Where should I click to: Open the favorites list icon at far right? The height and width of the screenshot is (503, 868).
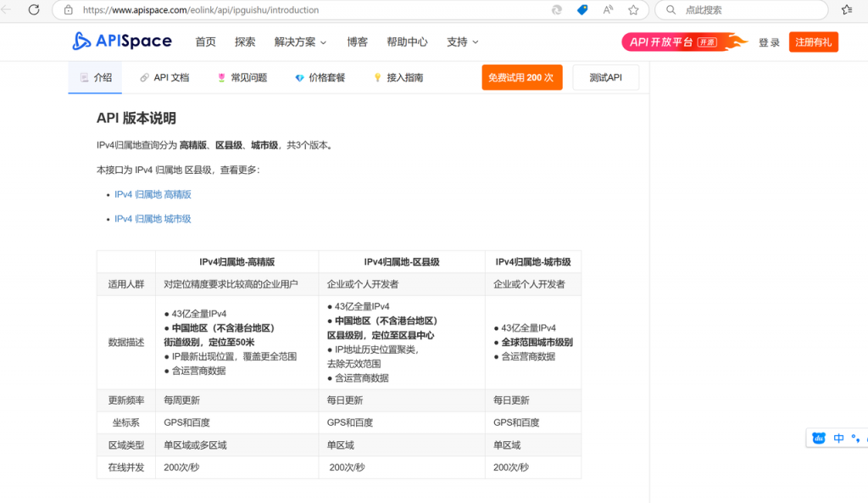(x=847, y=10)
